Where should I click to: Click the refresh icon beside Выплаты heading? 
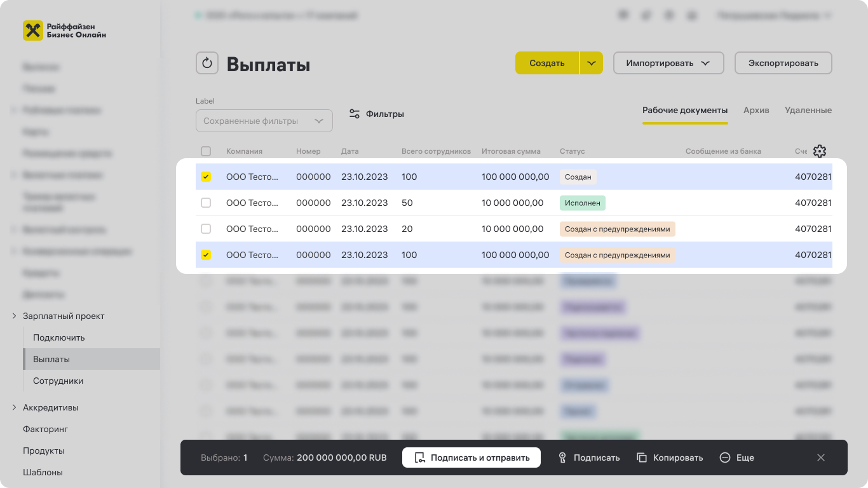(x=207, y=63)
